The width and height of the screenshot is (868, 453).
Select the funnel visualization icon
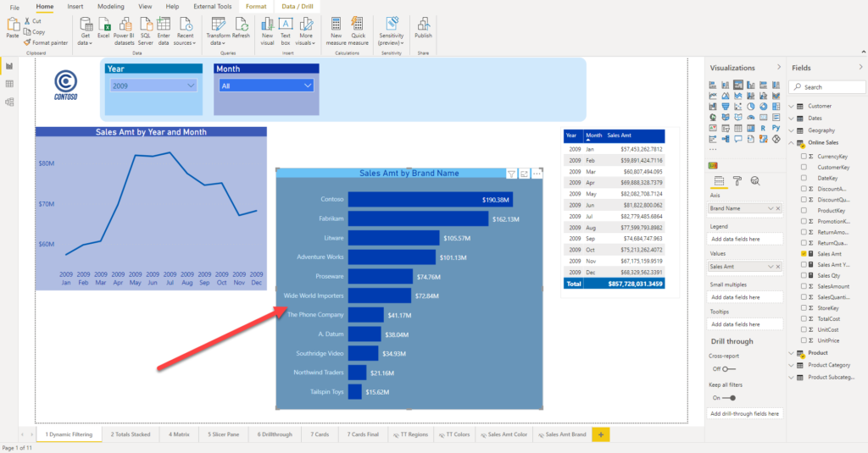pyautogui.click(x=726, y=106)
